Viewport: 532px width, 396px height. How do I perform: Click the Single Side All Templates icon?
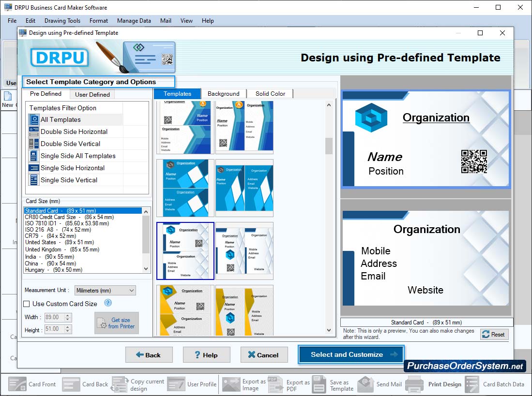[33, 156]
